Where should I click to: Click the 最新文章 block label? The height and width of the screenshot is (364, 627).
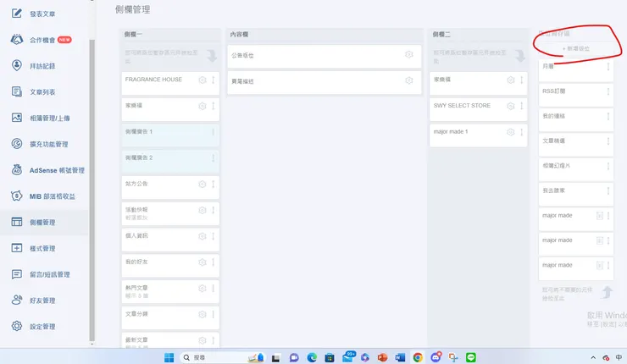(136, 339)
